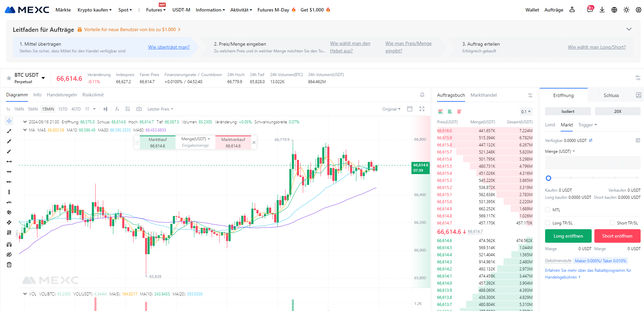Expand chart to fullscreen
Image resolution: width=644 pixels, height=311 pixels.
click(x=422, y=109)
